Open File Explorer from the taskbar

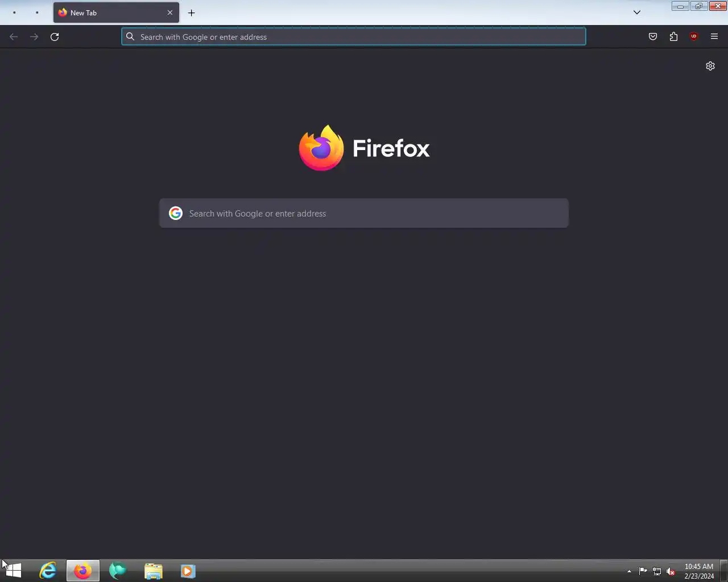click(153, 571)
